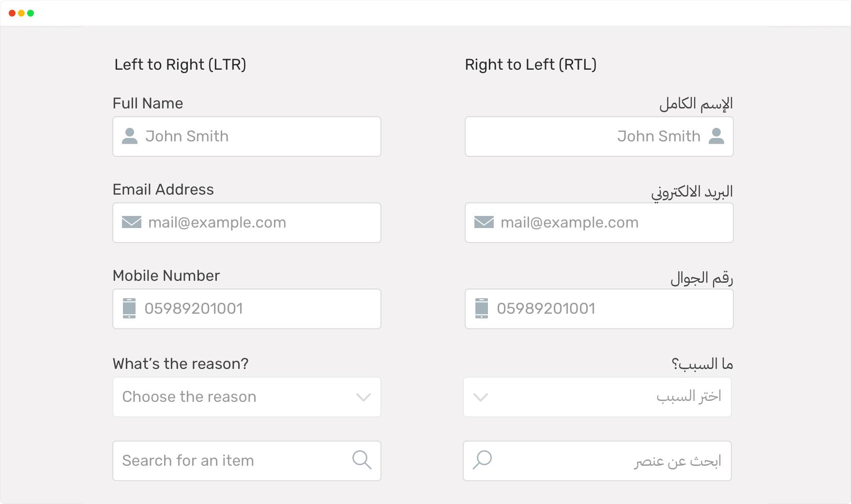Focus the RTL 'John Smith' name input
The width and height of the screenshot is (851, 504).
point(599,137)
